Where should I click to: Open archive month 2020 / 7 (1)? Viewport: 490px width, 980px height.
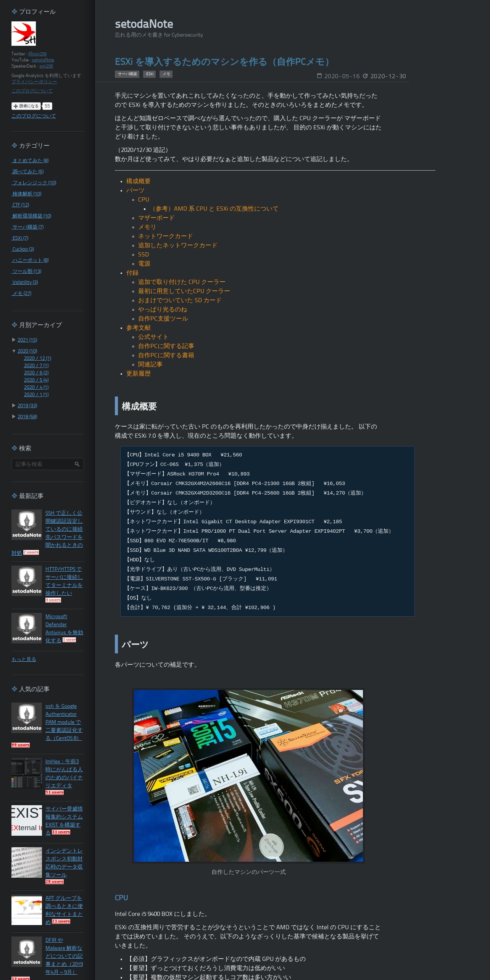coord(36,365)
